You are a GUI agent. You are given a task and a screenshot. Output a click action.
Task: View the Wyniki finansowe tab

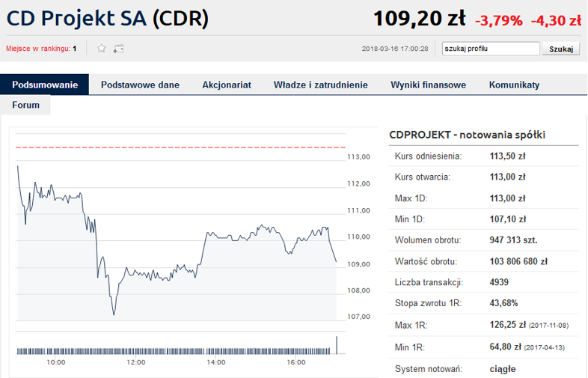coord(428,85)
